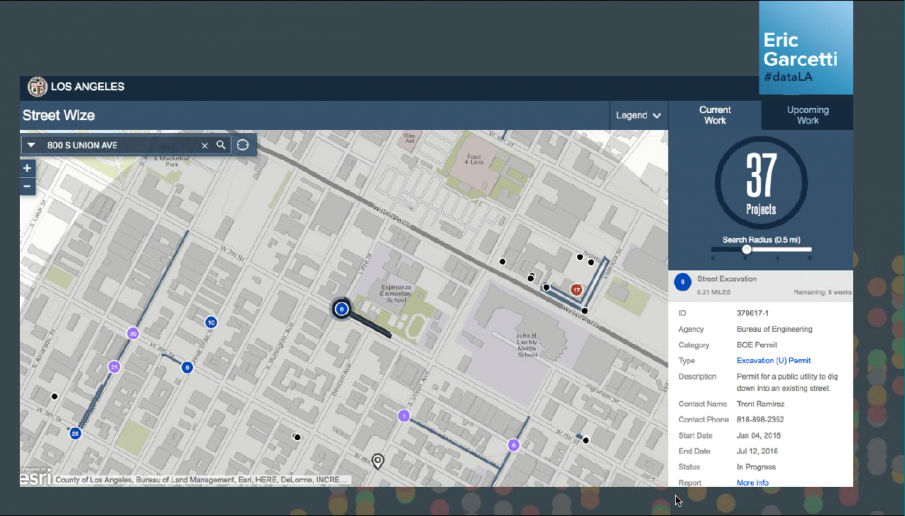Image resolution: width=905 pixels, height=516 pixels.
Task: Zoom in with the plus button
Action: 27,169
